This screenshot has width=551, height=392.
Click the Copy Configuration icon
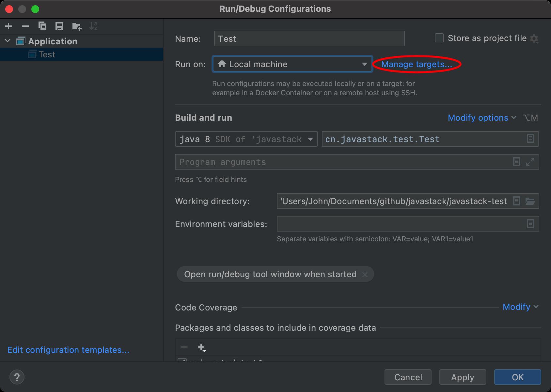[42, 26]
